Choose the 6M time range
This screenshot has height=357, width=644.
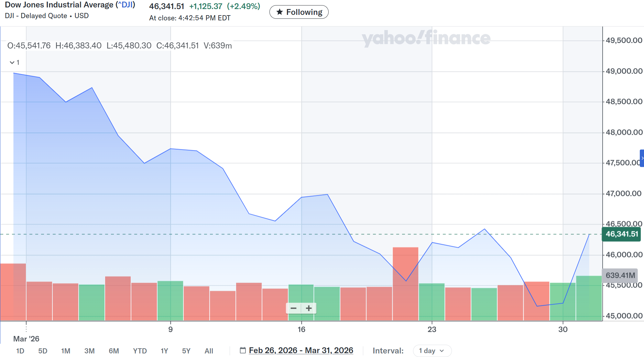pos(114,351)
